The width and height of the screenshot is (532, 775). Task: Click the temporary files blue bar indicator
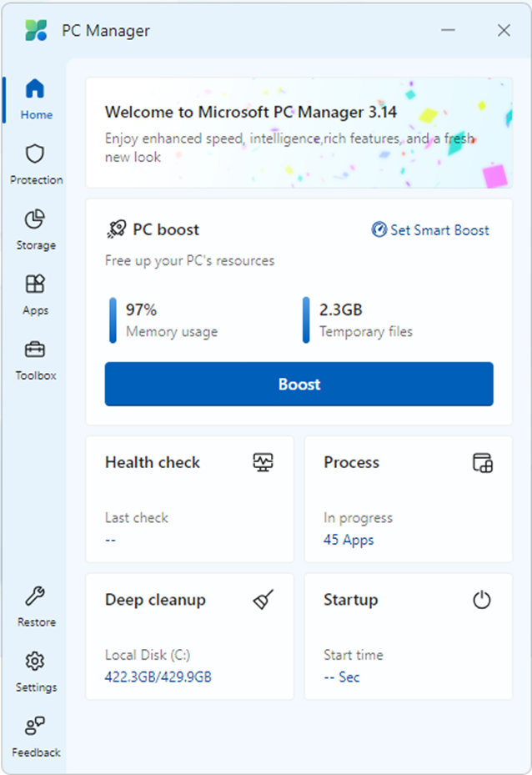(306, 320)
